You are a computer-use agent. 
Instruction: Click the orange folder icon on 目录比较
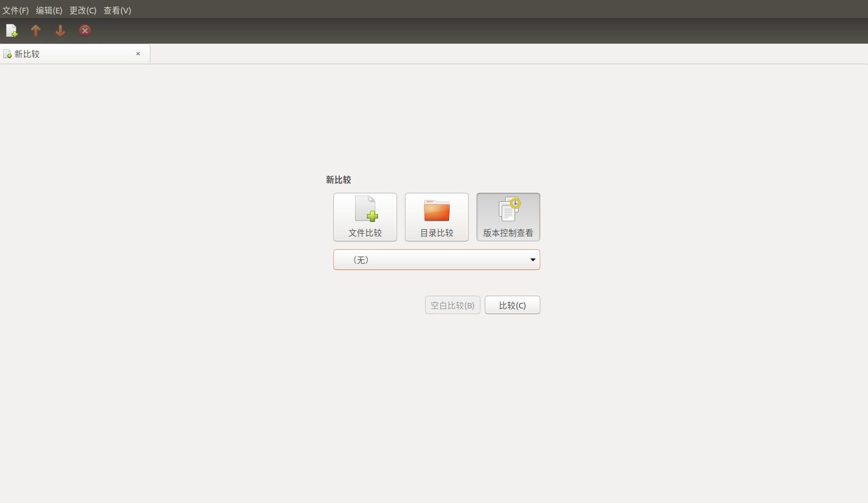point(436,211)
